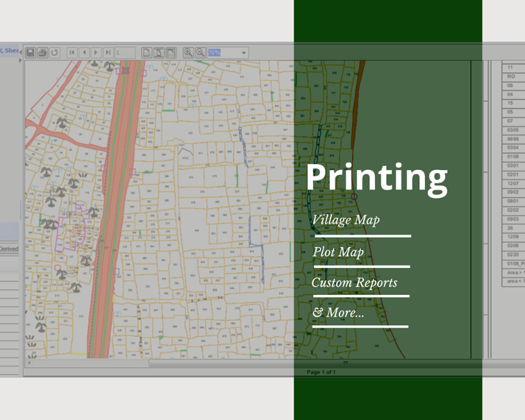Select legend entry 1207

coord(512,183)
